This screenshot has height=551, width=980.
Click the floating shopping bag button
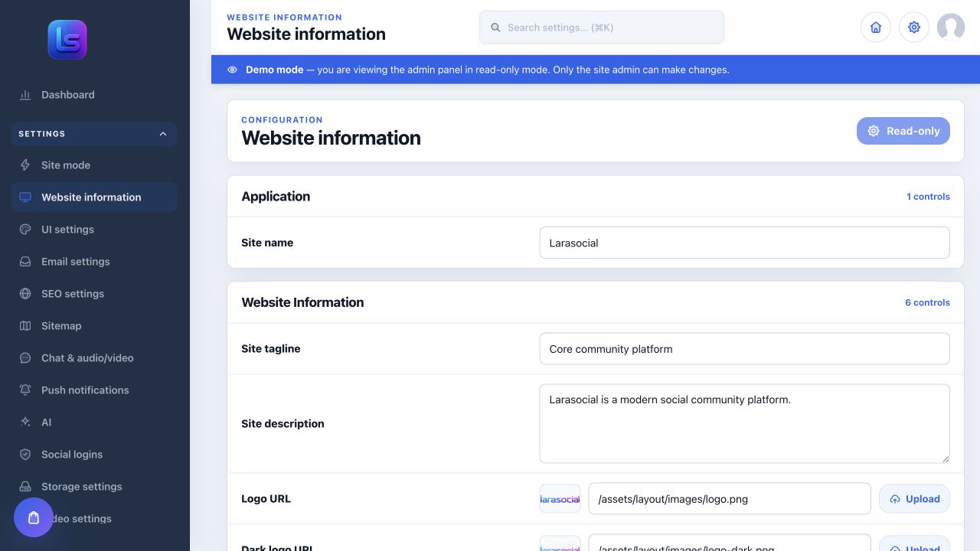click(34, 517)
